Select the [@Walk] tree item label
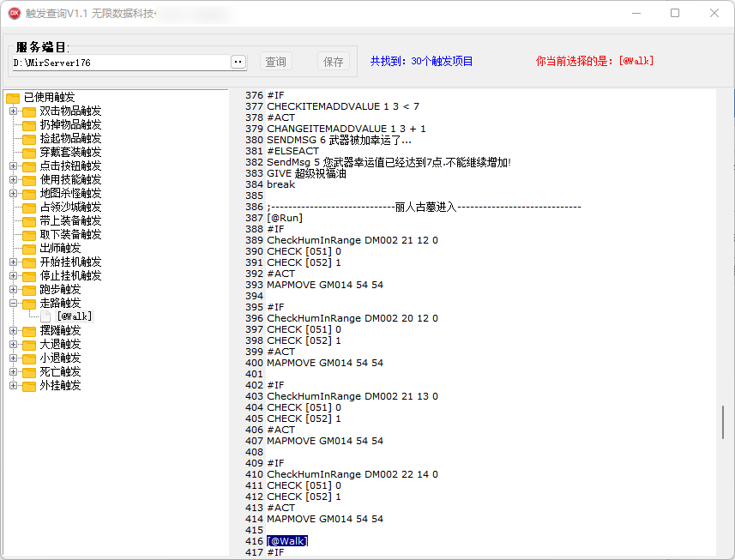 click(75, 316)
